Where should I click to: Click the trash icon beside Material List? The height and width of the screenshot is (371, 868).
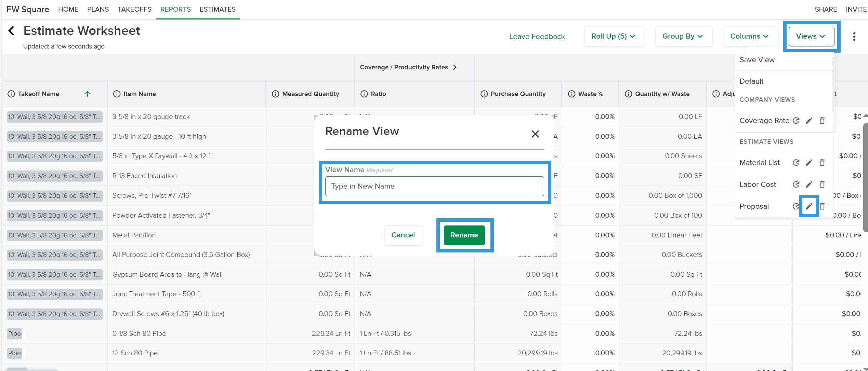[x=822, y=163]
